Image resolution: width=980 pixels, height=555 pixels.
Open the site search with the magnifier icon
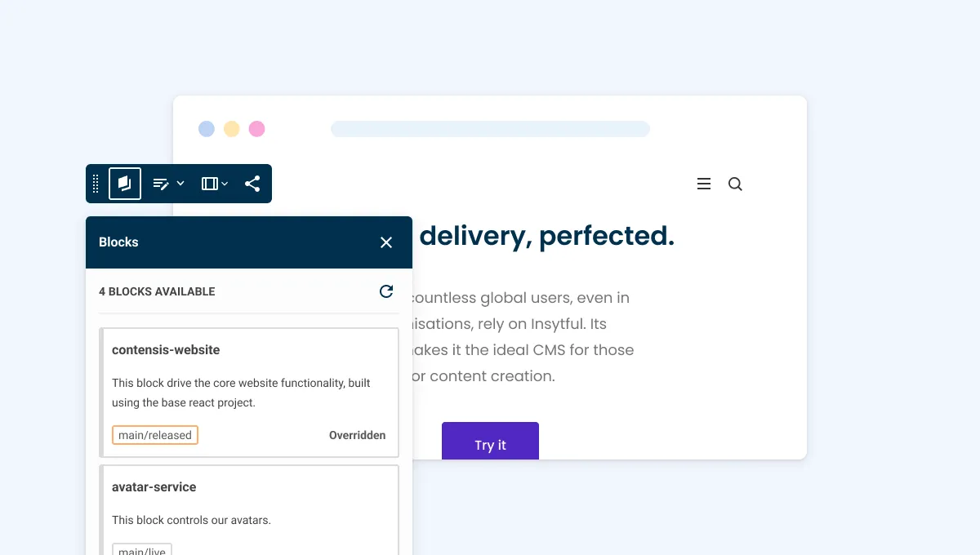735,184
